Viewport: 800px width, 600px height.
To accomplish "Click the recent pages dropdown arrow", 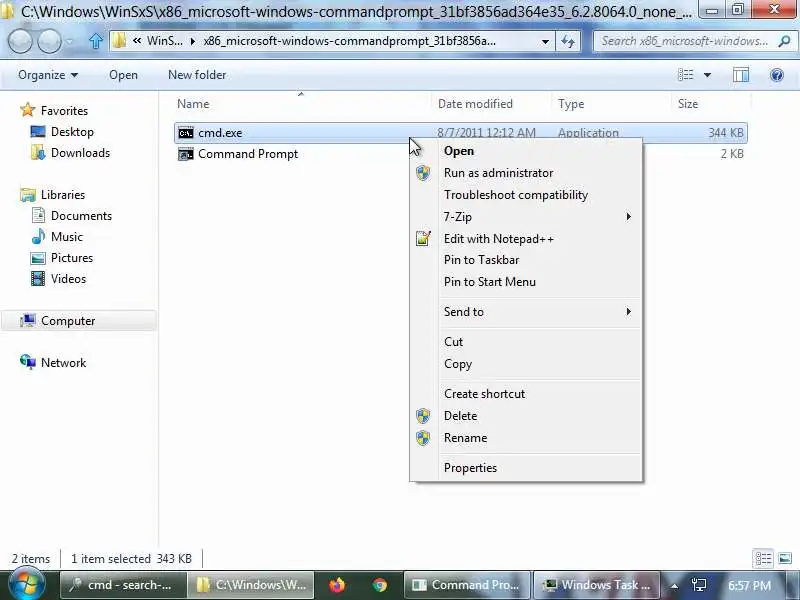I will [x=69, y=42].
